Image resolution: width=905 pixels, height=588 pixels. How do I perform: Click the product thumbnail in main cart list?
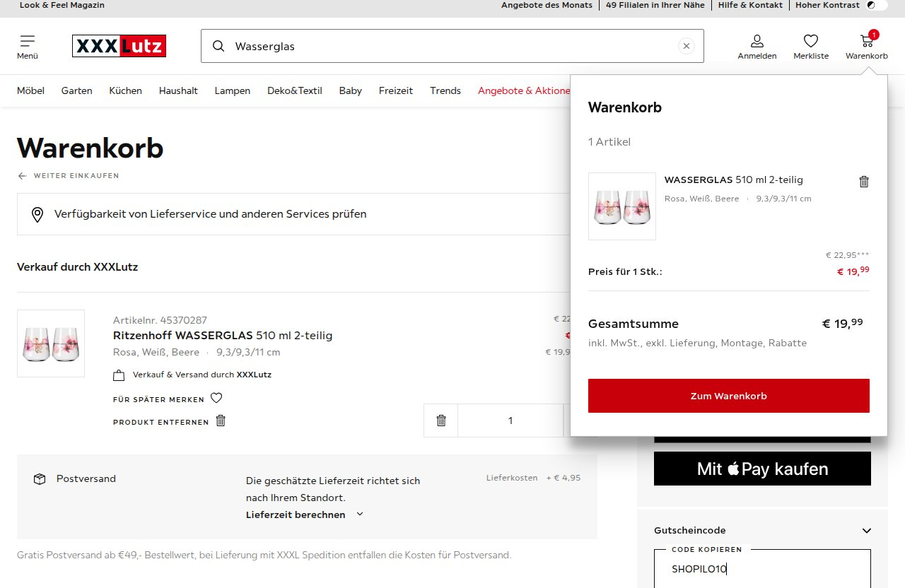tap(51, 343)
